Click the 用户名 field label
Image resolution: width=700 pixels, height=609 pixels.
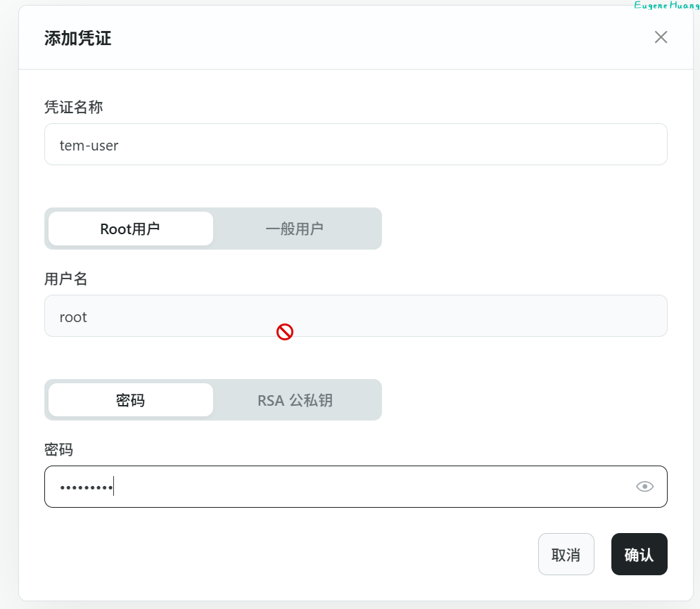click(66, 278)
